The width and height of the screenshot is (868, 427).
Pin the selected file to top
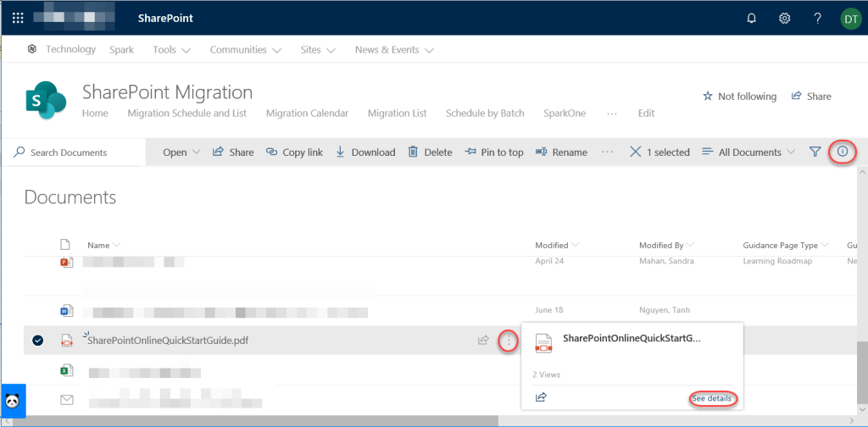pyautogui.click(x=494, y=152)
